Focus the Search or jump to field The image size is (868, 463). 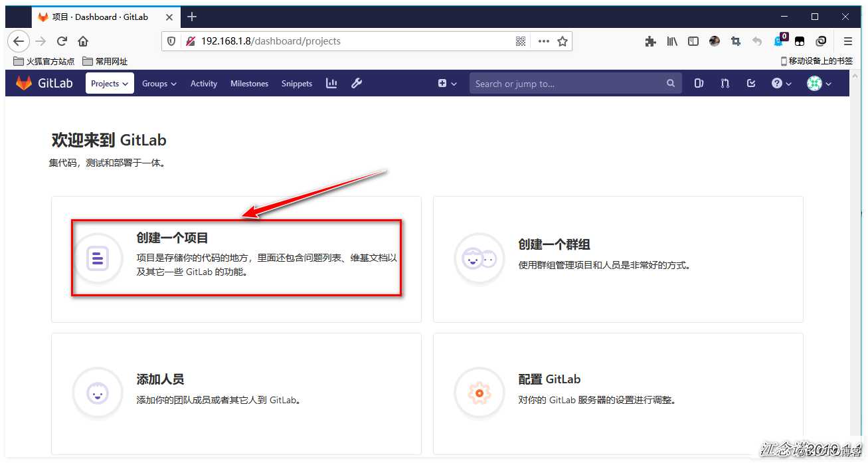[x=576, y=84]
